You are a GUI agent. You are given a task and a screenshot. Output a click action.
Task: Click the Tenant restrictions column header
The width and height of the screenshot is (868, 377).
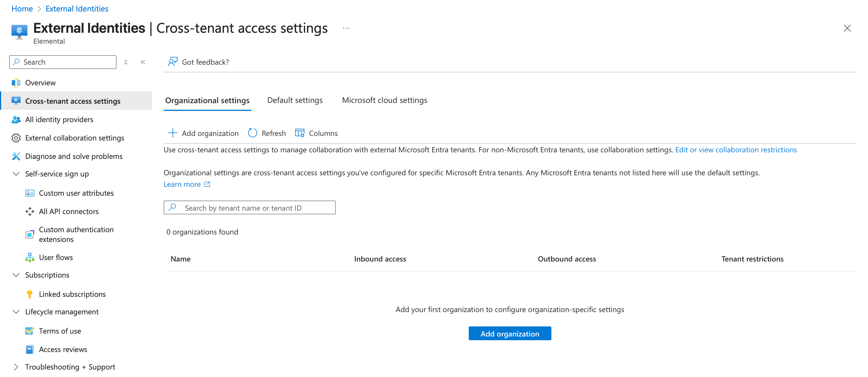(752, 259)
